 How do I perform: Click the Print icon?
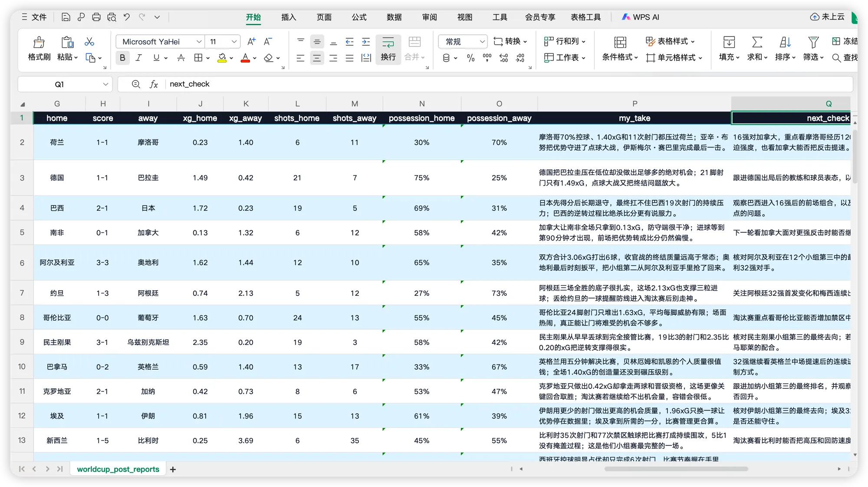[96, 17]
